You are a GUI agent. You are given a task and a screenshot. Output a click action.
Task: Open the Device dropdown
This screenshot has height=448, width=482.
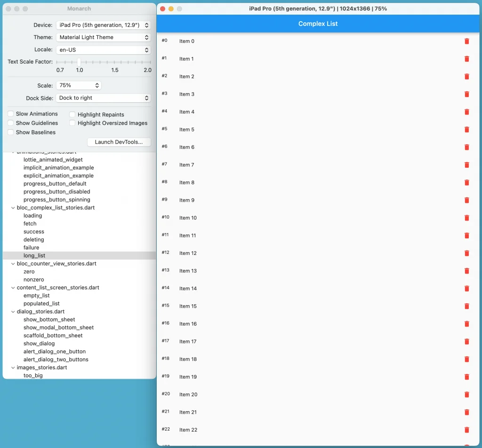click(103, 25)
